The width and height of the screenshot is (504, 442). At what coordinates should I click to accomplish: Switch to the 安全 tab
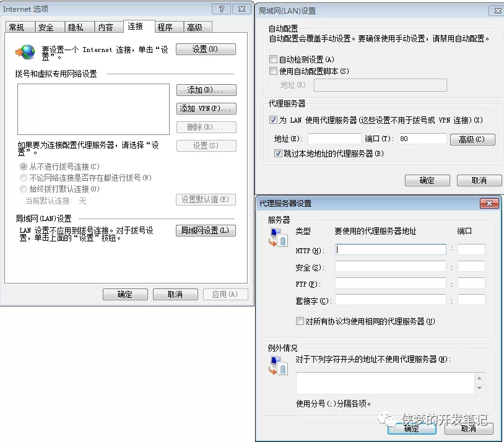click(50, 27)
